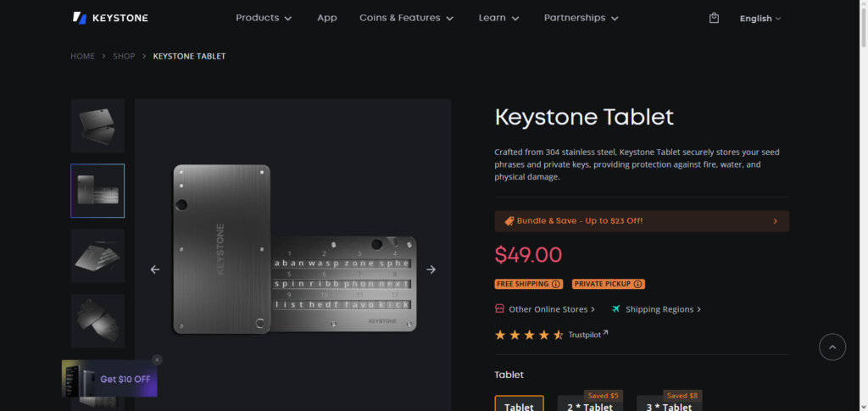Click the Keystone Tablet product title

584,117
